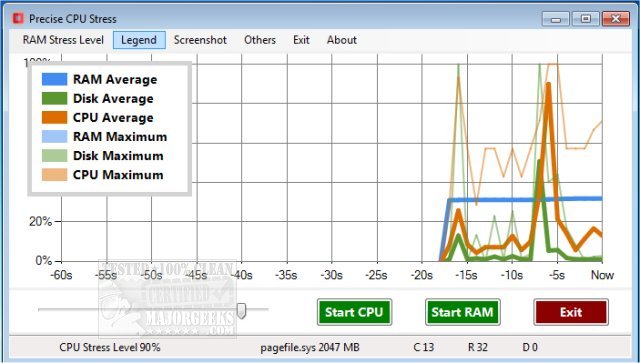This screenshot has width=640, height=363.
Task: Click the CPU Average orange swatch
Action: (54, 118)
